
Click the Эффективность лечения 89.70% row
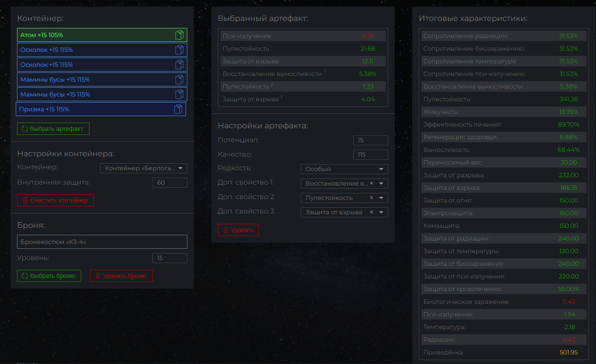click(x=504, y=125)
